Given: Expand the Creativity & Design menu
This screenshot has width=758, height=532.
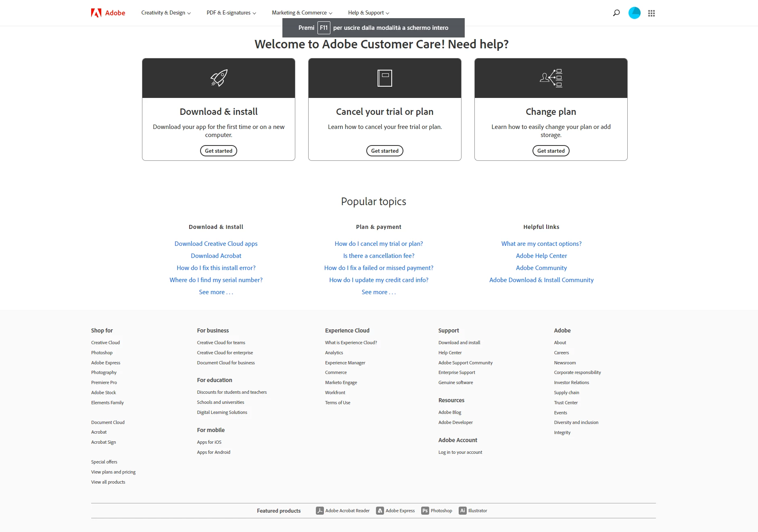Looking at the screenshot, I should coord(166,13).
